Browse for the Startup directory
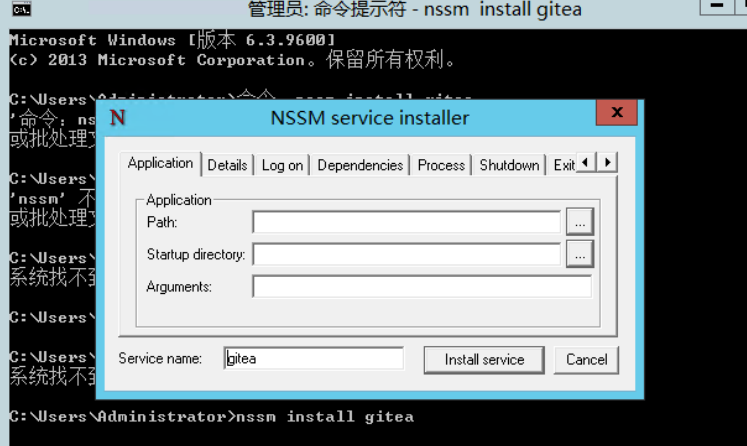The width and height of the screenshot is (747, 446). [x=580, y=253]
